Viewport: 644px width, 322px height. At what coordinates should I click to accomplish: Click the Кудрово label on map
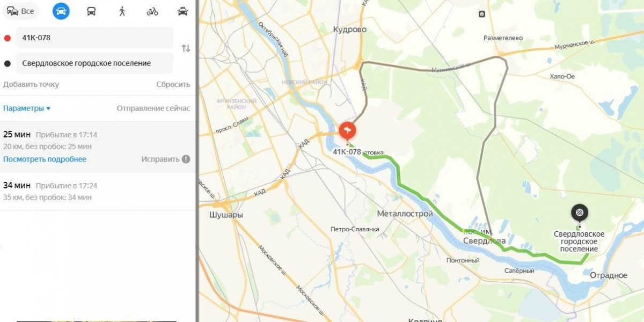coord(349,30)
